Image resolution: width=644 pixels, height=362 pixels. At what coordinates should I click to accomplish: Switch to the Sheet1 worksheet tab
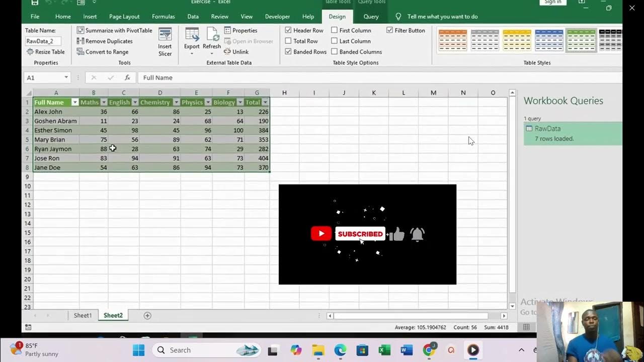tap(83, 315)
